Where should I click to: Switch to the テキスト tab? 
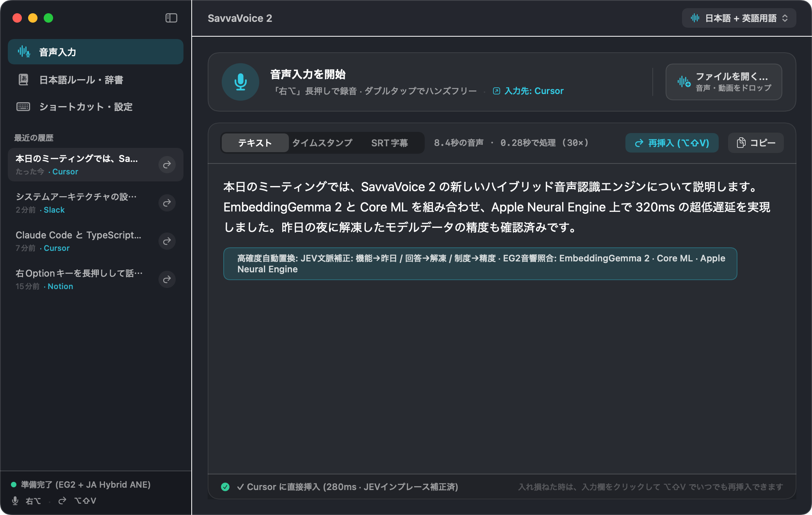[x=255, y=143]
